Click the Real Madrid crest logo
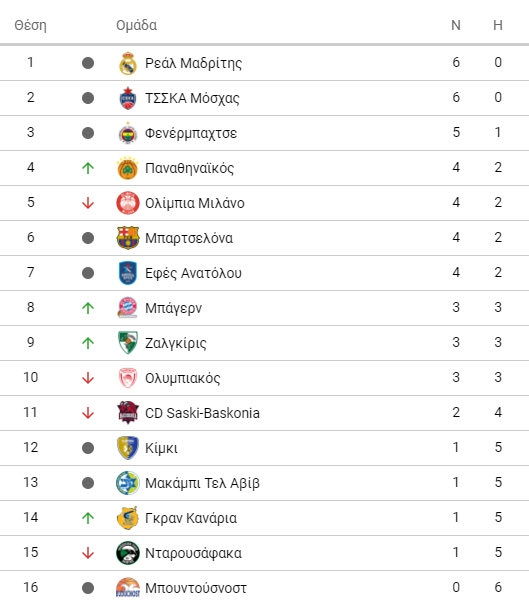This screenshot has height=615, width=529. click(127, 63)
